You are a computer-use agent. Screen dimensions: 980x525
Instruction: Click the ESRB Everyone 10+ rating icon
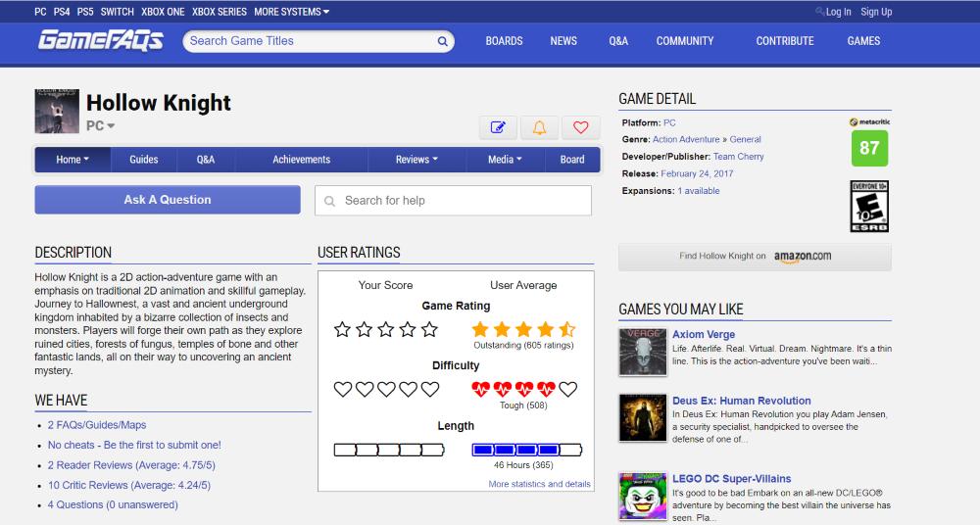[x=869, y=207]
